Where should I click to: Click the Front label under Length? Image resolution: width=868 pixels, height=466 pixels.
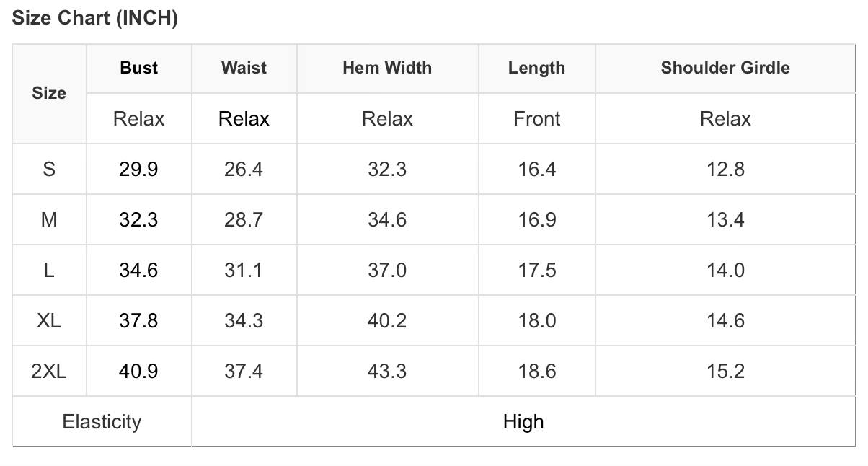[536, 119]
